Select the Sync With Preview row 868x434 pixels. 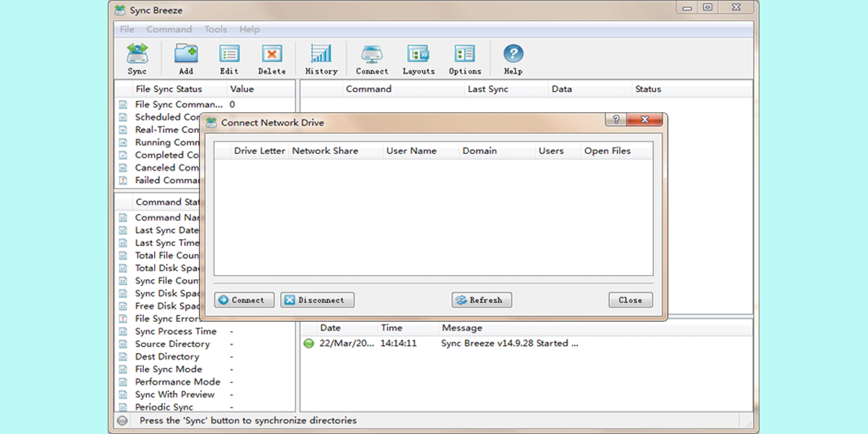(205, 395)
